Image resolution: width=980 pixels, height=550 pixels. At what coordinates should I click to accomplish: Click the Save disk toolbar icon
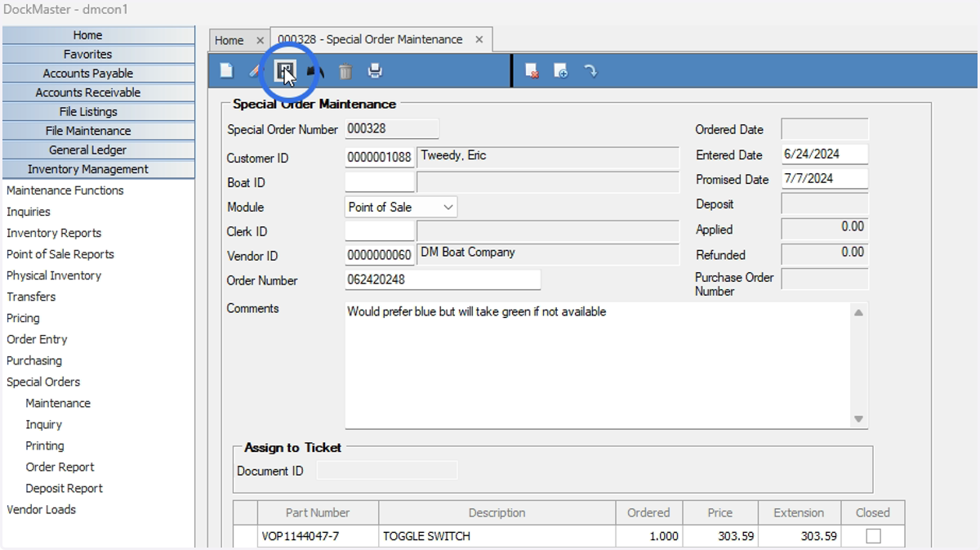click(285, 71)
